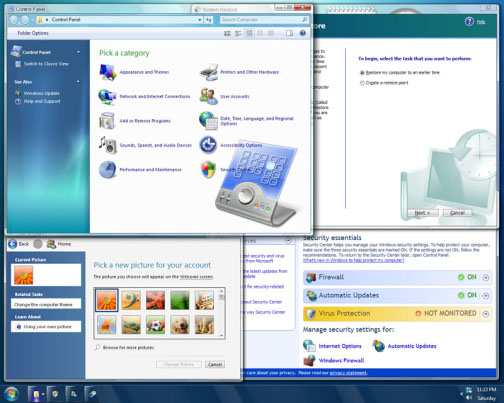Click the network icon in system tray
Image resolution: width=504 pixels, height=403 pixels.
469,390
